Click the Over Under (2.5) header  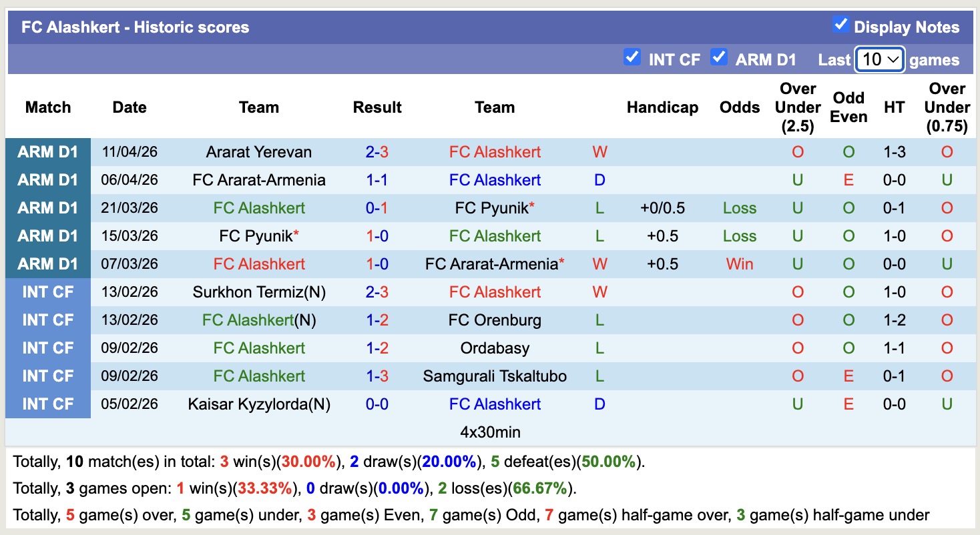tap(797, 107)
